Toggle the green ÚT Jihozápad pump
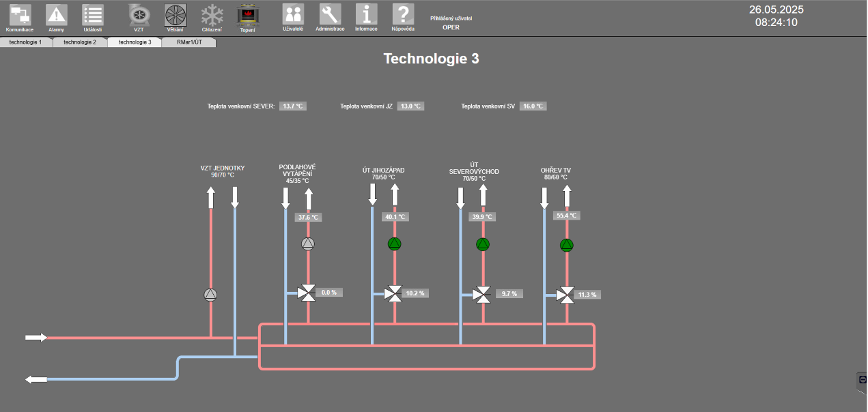 [x=395, y=244]
